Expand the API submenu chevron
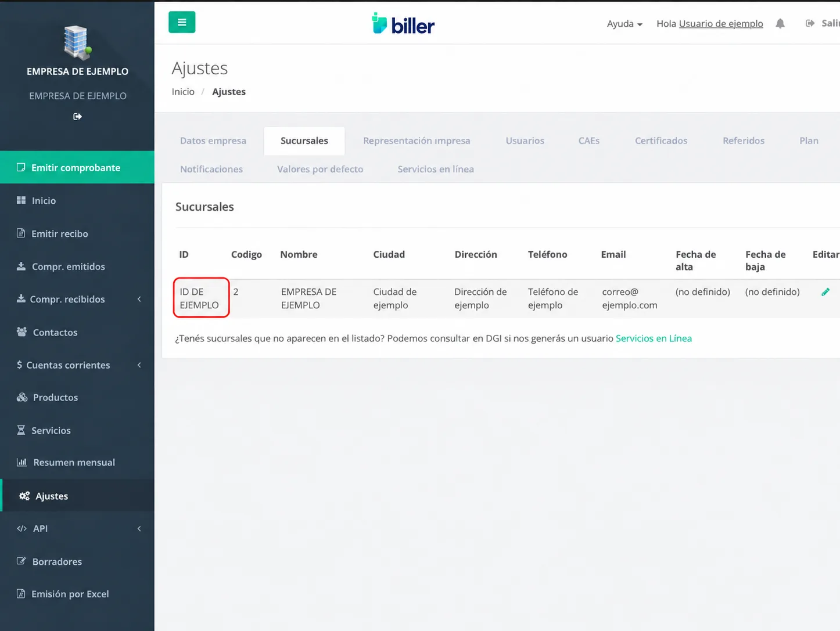 (139, 529)
